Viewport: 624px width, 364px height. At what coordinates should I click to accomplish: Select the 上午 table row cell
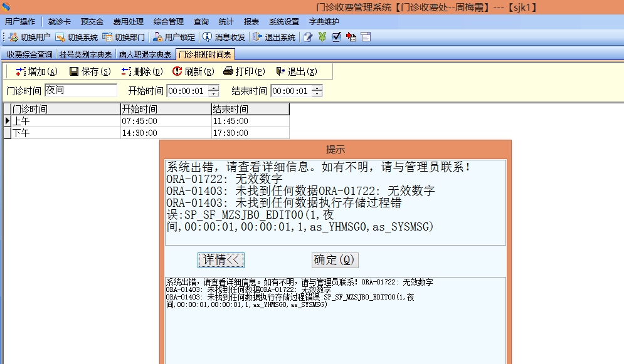(66, 121)
